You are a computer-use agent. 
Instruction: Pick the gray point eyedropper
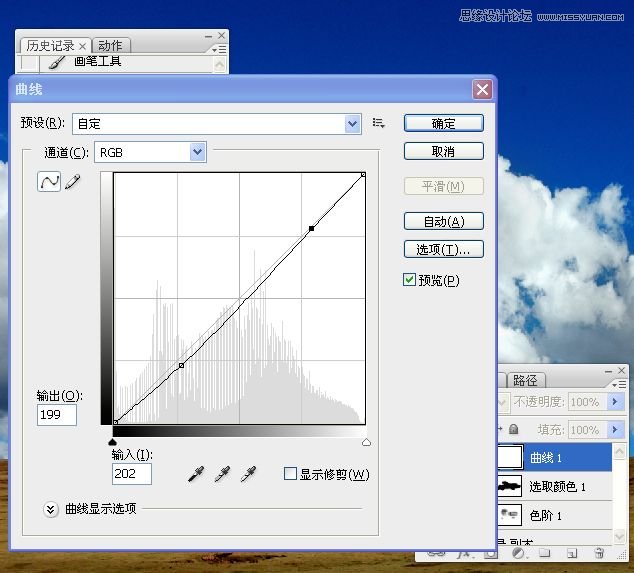(222, 474)
